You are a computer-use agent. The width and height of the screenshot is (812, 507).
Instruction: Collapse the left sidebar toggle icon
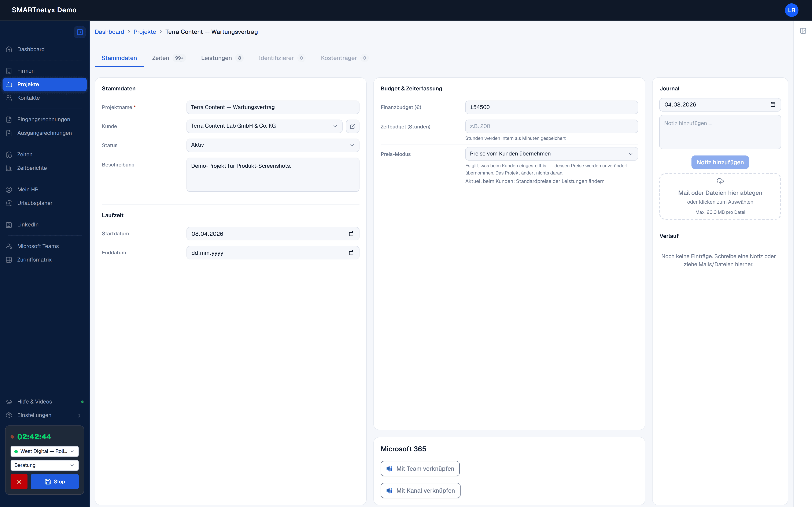(x=80, y=32)
